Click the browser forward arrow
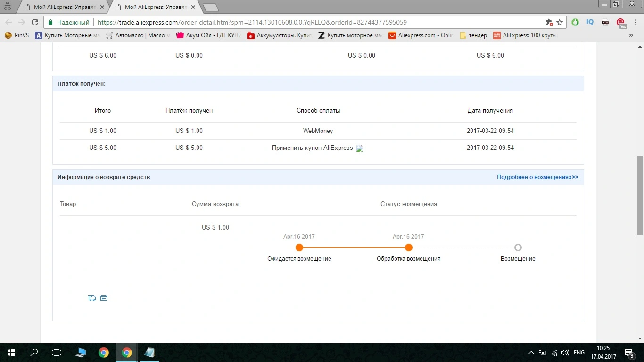The image size is (644, 362). tap(21, 22)
